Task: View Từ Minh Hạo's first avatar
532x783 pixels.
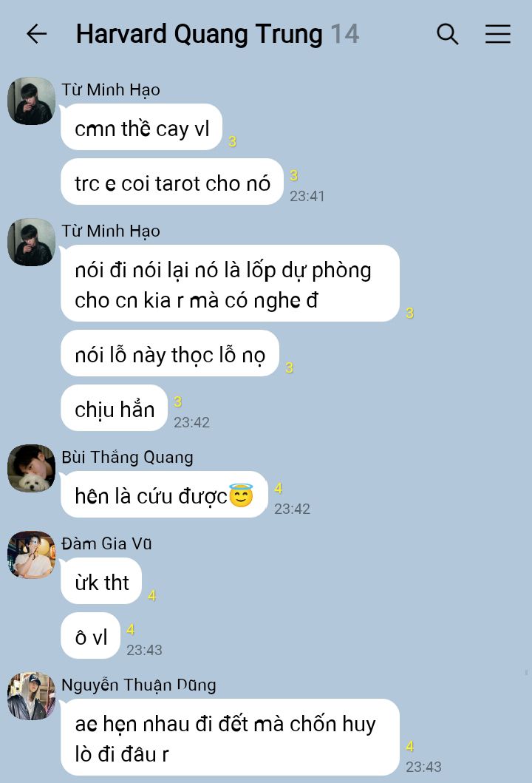Action: pos(31,101)
